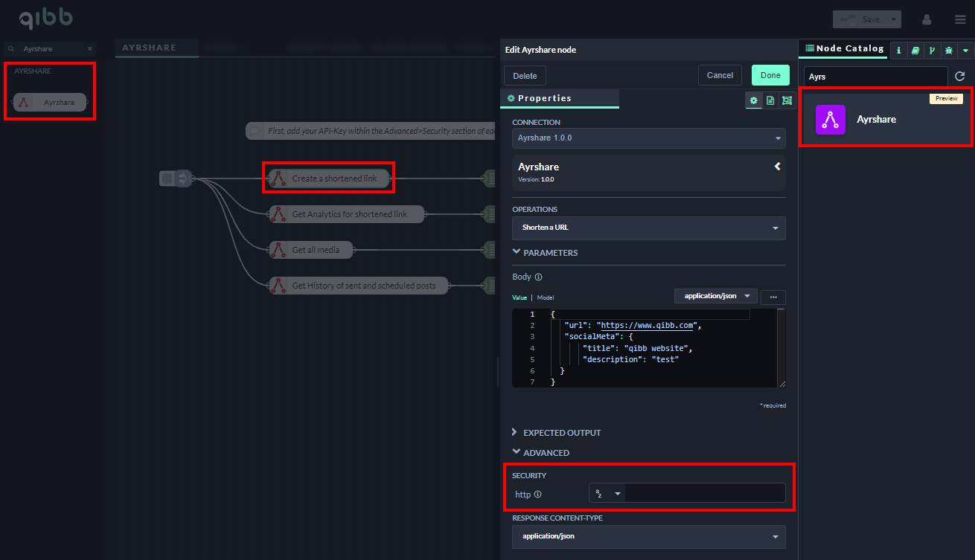Click the http security value input field
Image resolution: width=975 pixels, height=560 pixels.
click(703, 493)
